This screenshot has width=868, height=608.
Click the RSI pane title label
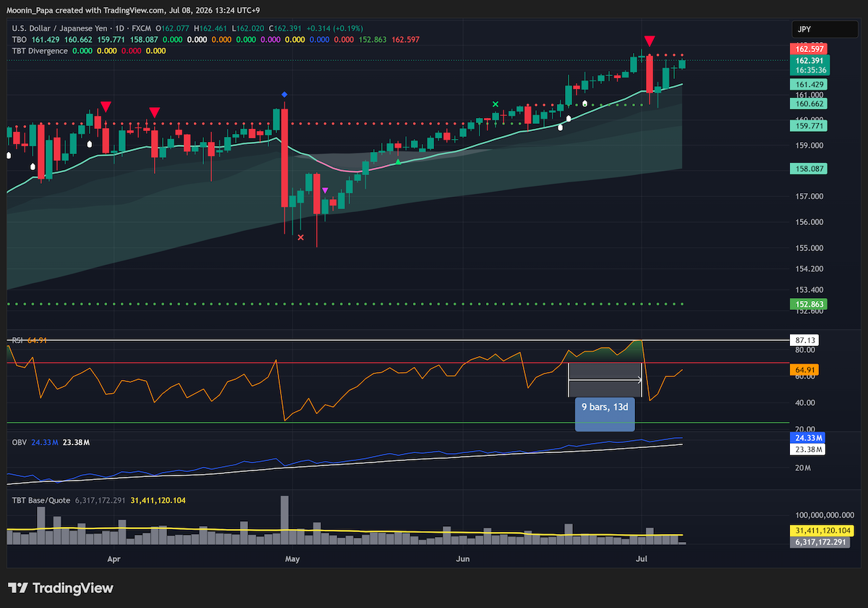17,340
